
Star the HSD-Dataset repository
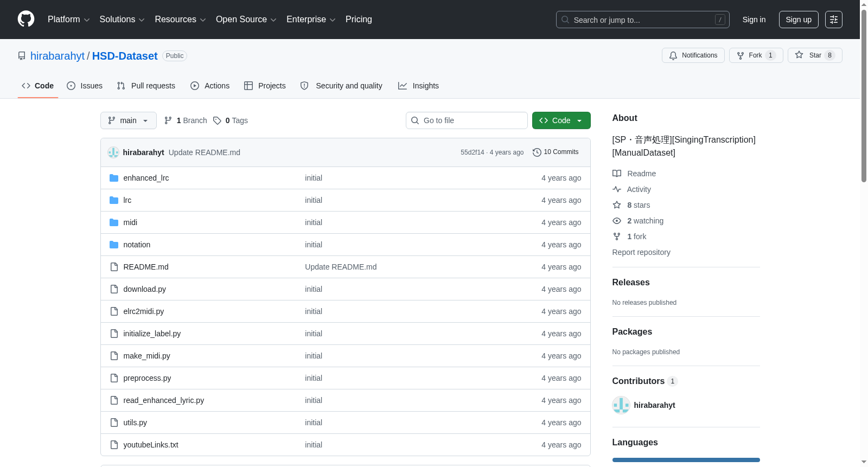click(x=815, y=55)
